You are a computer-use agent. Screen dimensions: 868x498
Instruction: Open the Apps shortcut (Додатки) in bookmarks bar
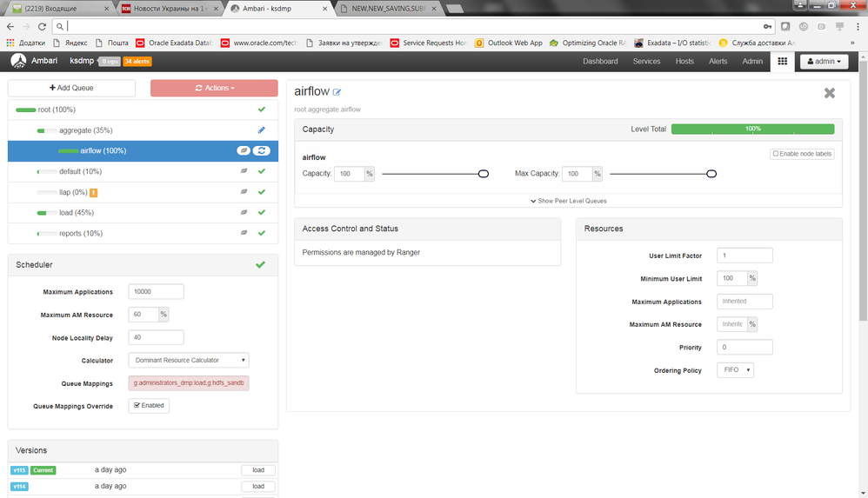click(x=25, y=43)
